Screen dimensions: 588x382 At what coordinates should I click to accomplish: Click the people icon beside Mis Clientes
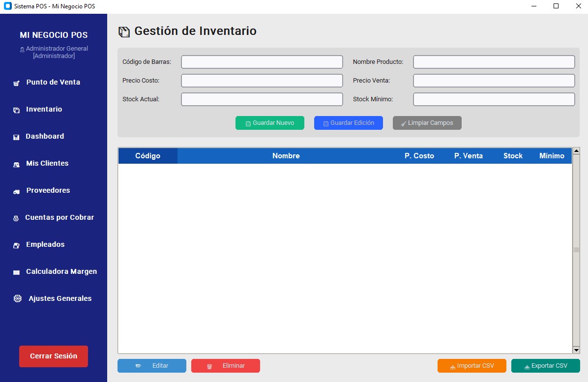(x=17, y=164)
